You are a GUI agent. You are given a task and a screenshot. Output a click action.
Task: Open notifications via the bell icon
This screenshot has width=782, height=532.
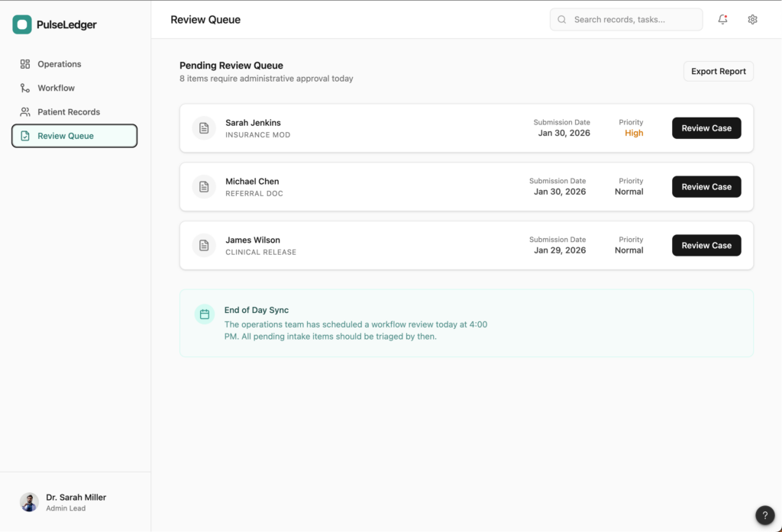click(722, 19)
